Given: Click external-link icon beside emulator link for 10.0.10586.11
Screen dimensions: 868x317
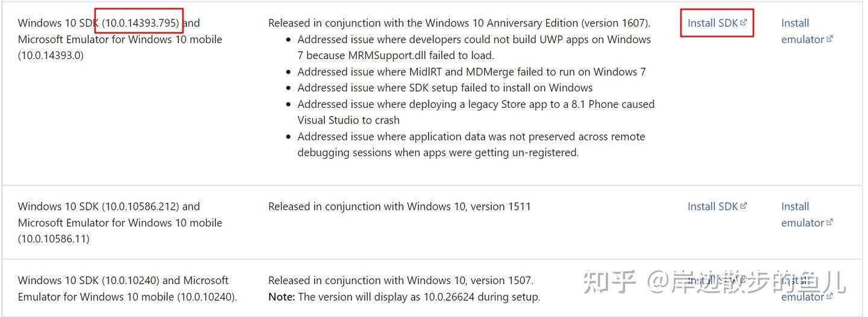Looking at the screenshot, I should pyautogui.click(x=830, y=222).
